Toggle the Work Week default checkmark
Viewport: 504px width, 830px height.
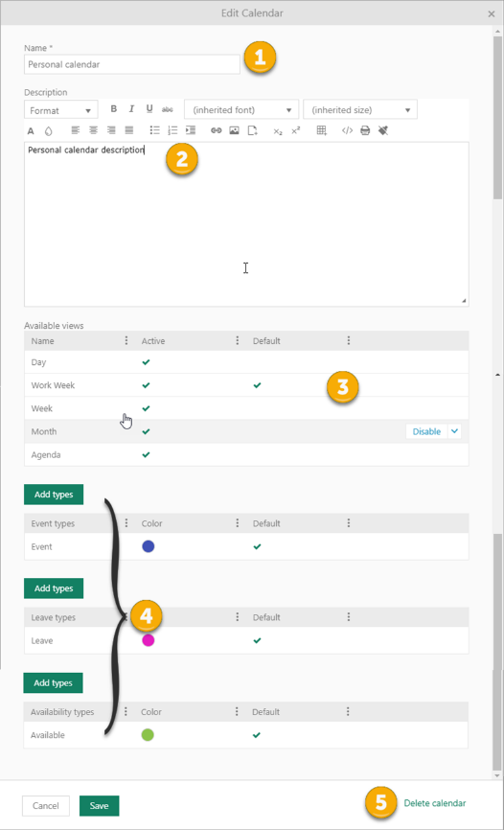tap(257, 385)
